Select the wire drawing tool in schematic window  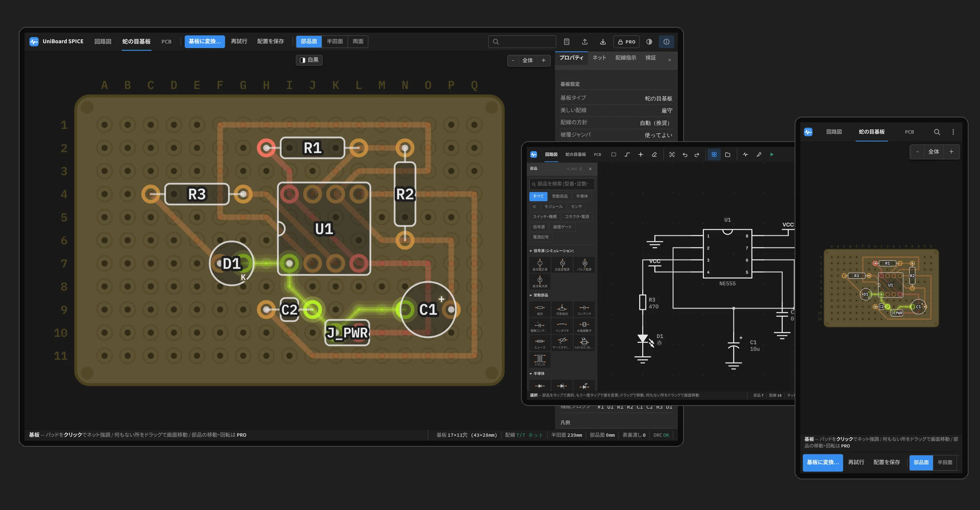(x=627, y=155)
